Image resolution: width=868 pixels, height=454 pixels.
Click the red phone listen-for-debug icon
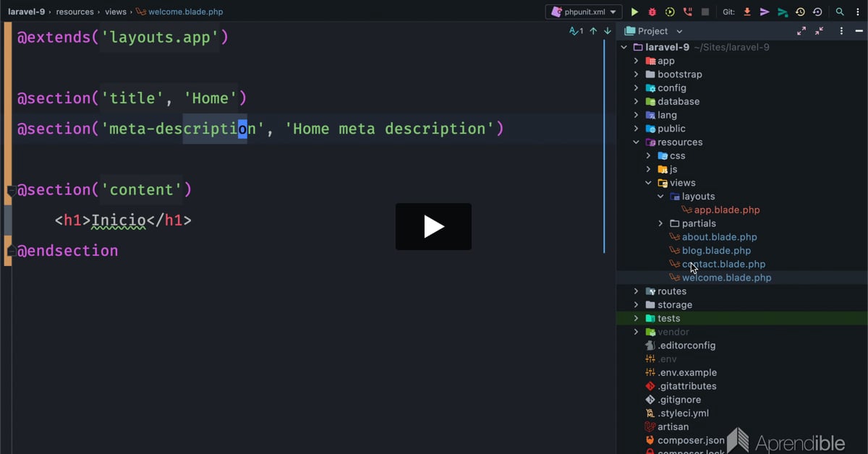point(687,12)
